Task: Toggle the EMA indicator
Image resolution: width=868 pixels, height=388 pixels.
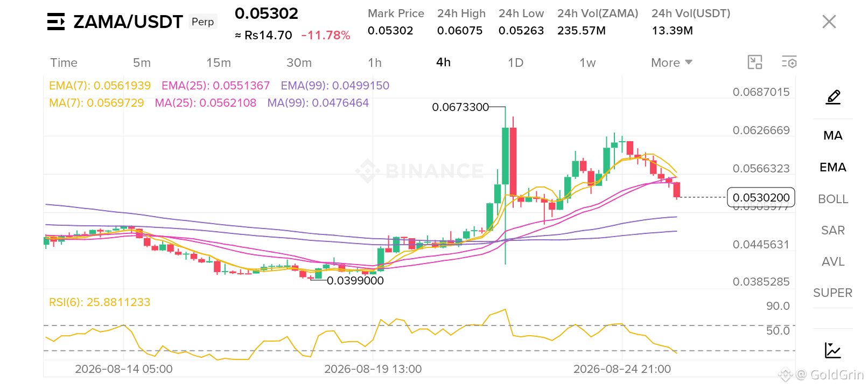Action: pyautogui.click(x=833, y=168)
